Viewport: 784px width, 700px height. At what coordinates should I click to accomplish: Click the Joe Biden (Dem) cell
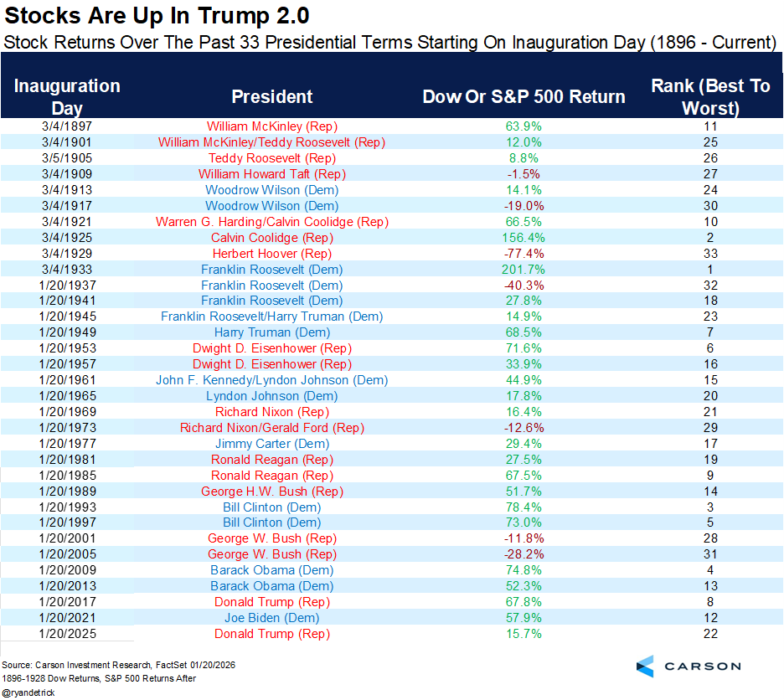point(272,618)
